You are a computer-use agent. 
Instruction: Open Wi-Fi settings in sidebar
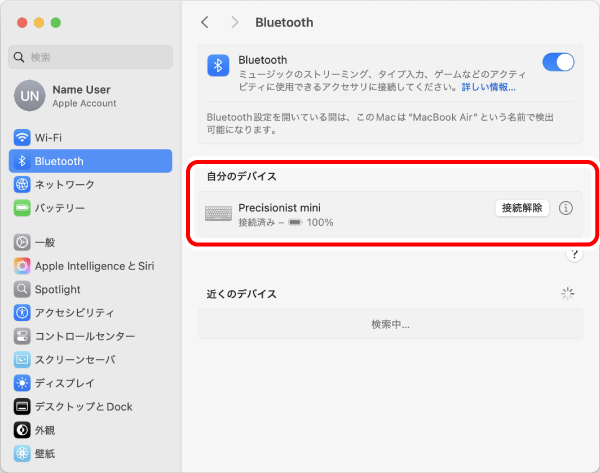[90, 137]
